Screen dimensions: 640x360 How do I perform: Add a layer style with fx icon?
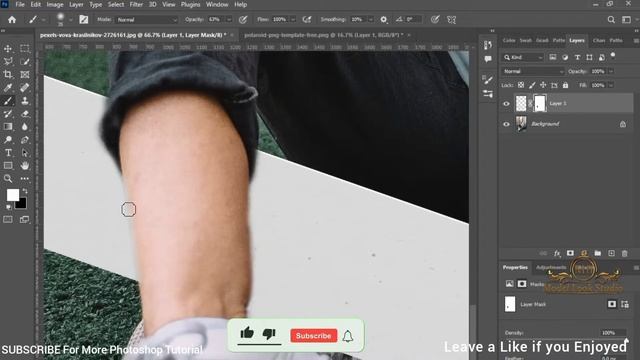coord(557,253)
